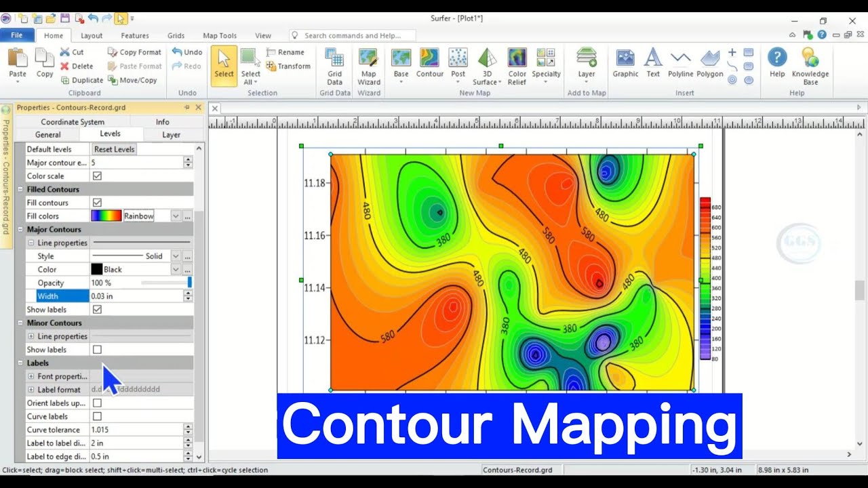Expand the Label format row

31,390
